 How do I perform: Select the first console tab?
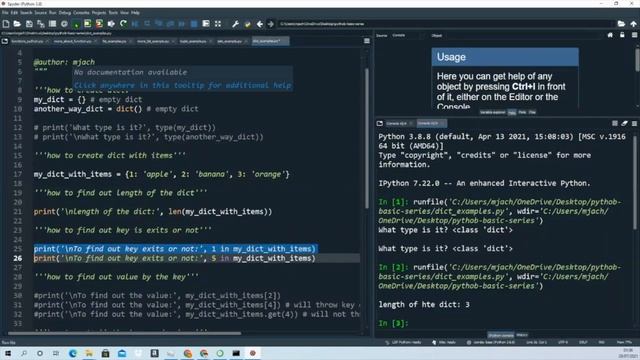(399, 123)
